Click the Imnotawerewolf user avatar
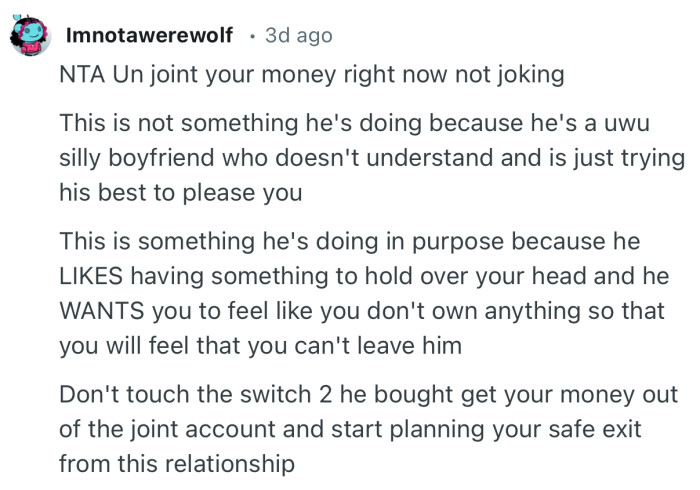Viewport: 700px width, 490px height. (x=30, y=37)
